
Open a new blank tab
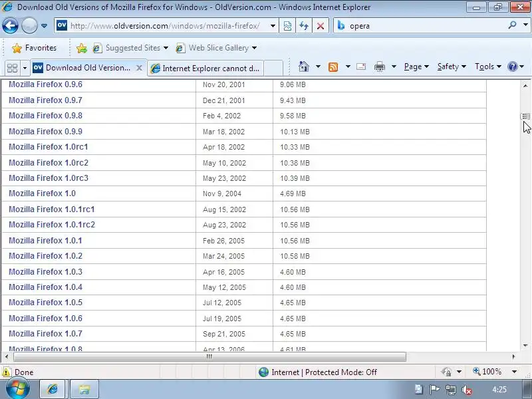pos(273,68)
